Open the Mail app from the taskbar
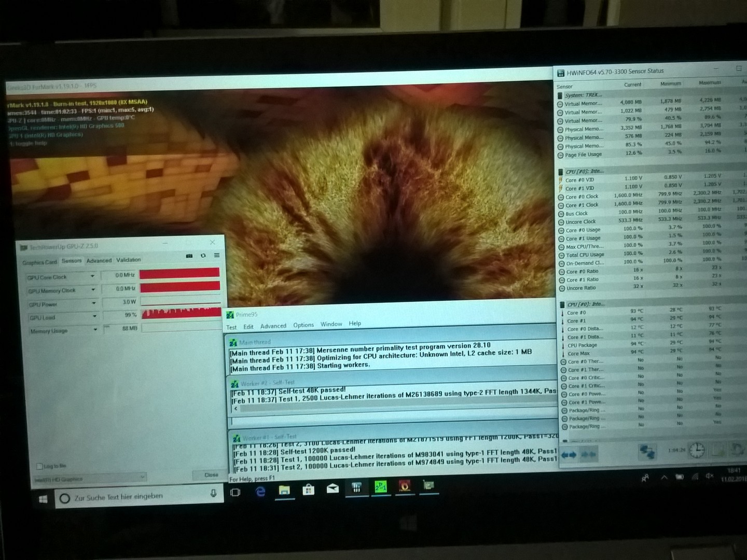The width and height of the screenshot is (747, 560). [x=333, y=488]
